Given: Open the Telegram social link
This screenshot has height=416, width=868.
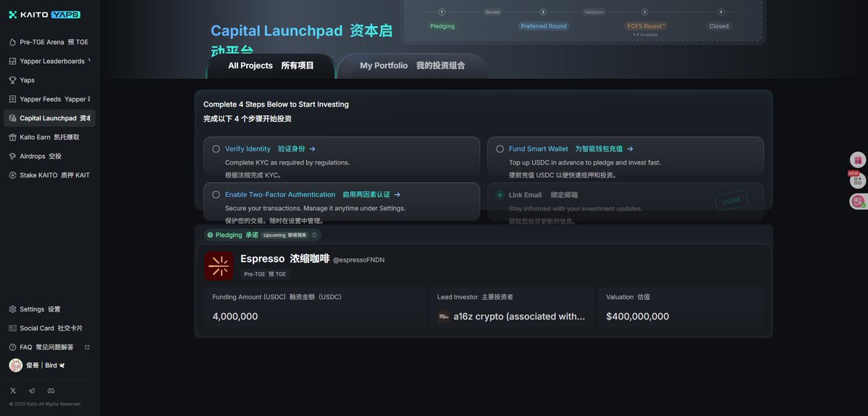Looking at the screenshot, I should point(32,391).
